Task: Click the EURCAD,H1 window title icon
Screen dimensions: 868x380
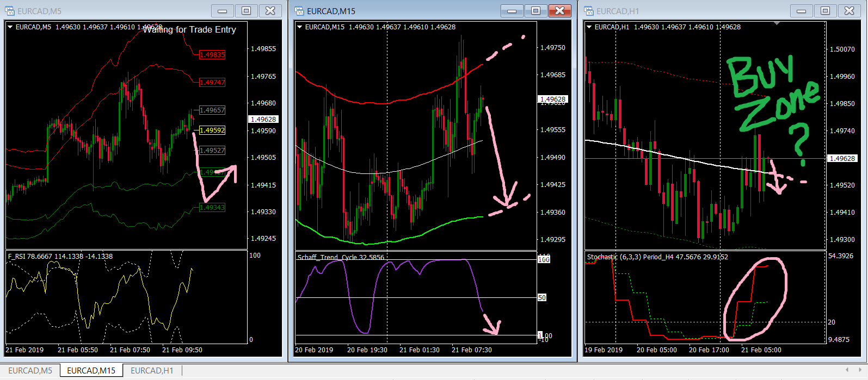Action: (x=588, y=11)
